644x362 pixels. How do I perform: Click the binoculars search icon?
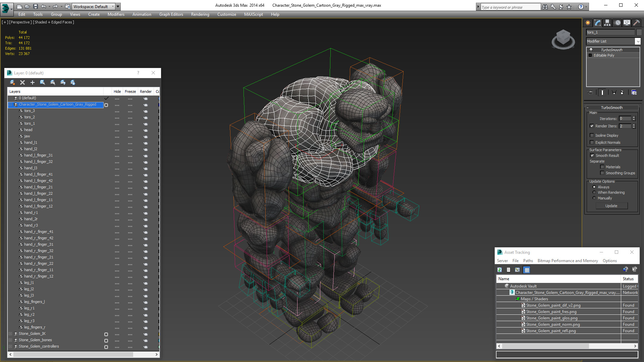pos(545,7)
